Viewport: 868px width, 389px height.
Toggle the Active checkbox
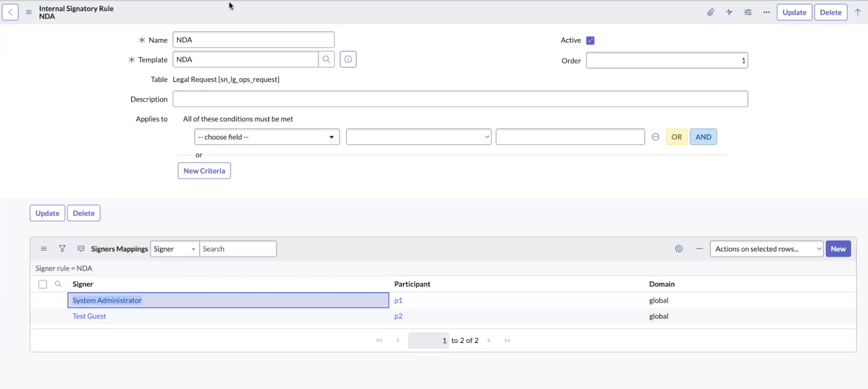pyautogui.click(x=590, y=41)
